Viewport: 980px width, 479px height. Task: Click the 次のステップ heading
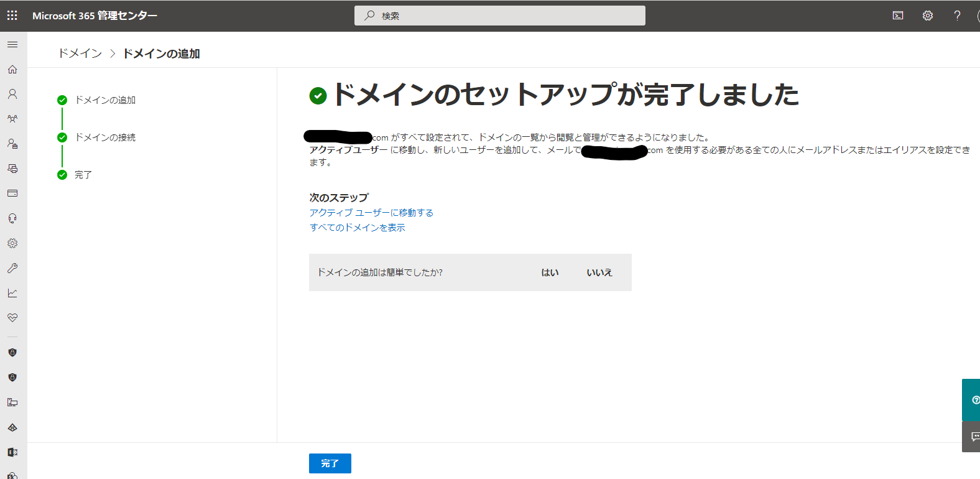coord(339,197)
